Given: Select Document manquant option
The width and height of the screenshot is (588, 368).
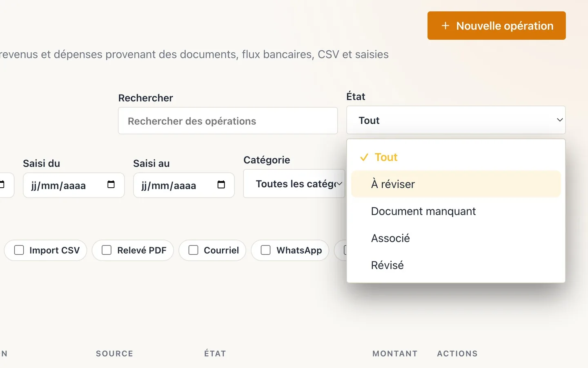Looking at the screenshot, I should click(x=456, y=211).
